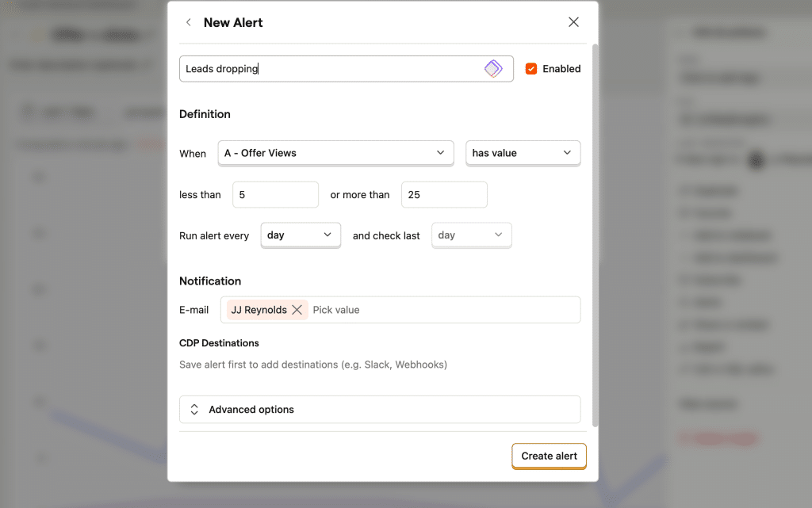Click the Pick value e-mail input
The width and height of the screenshot is (812, 508).
440,310
